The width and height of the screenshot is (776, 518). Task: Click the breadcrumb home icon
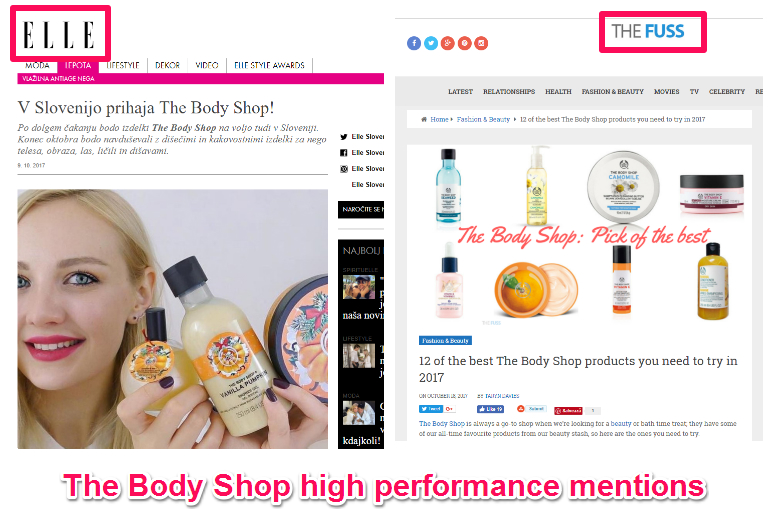pos(424,119)
